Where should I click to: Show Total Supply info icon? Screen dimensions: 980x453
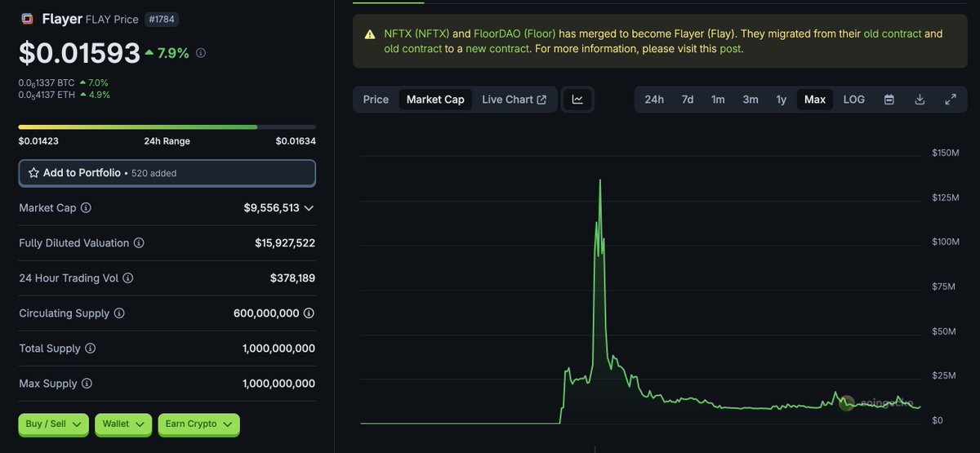tap(91, 349)
